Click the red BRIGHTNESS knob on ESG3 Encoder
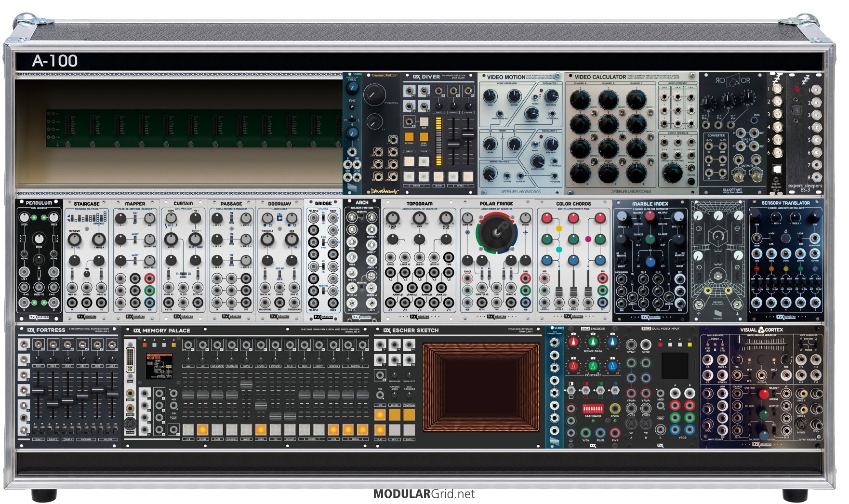The height and width of the screenshot is (504, 849). [573, 342]
